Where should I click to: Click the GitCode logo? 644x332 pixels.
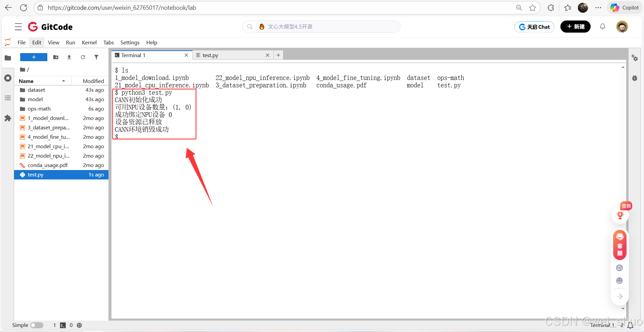(50, 27)
